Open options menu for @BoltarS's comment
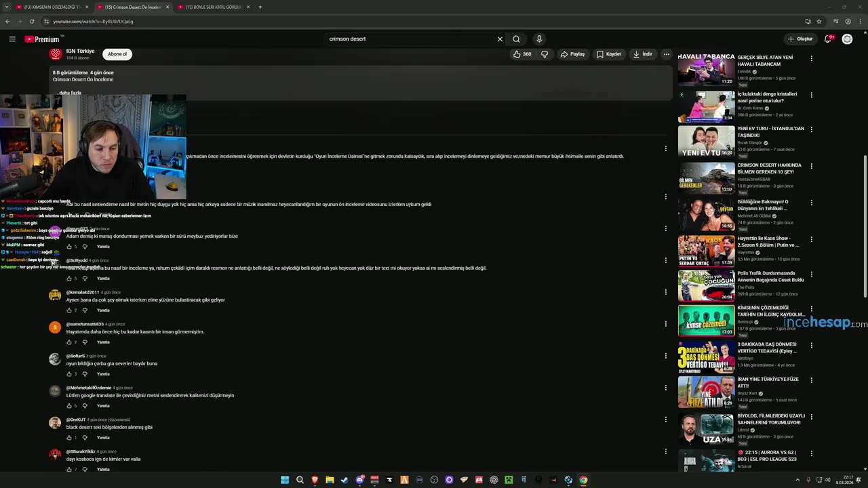 665,356
